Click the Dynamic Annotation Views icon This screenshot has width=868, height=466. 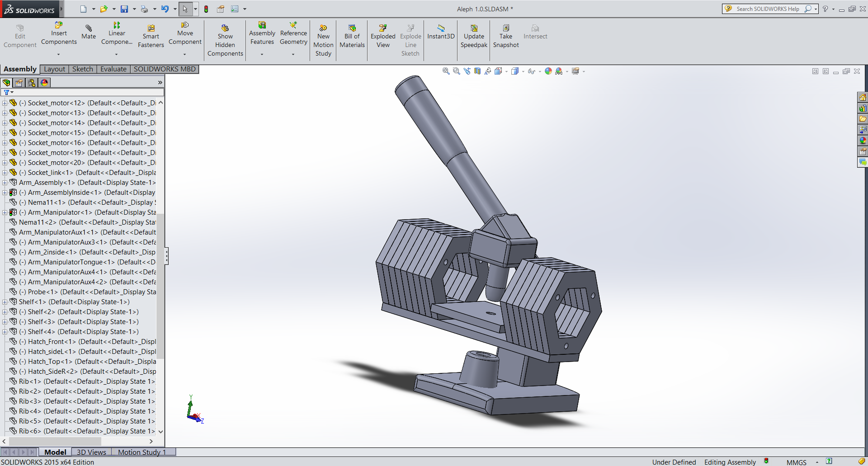[x=488, y=71]
